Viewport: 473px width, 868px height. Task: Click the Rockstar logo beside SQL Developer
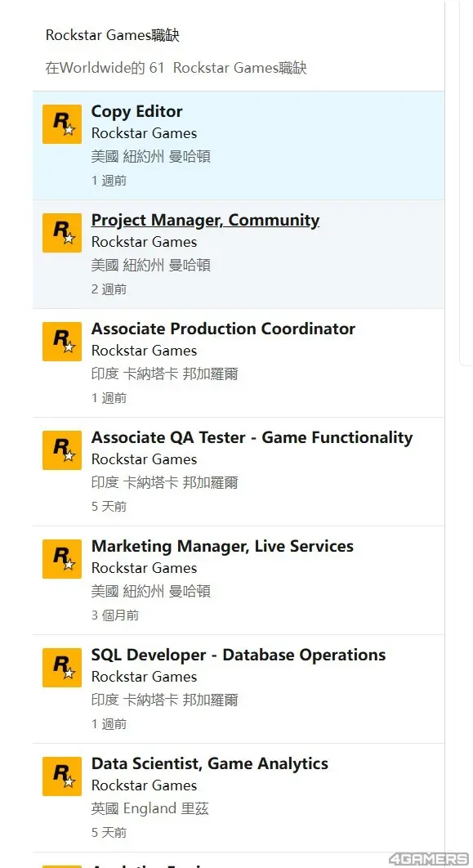click(x=62, y=668)
